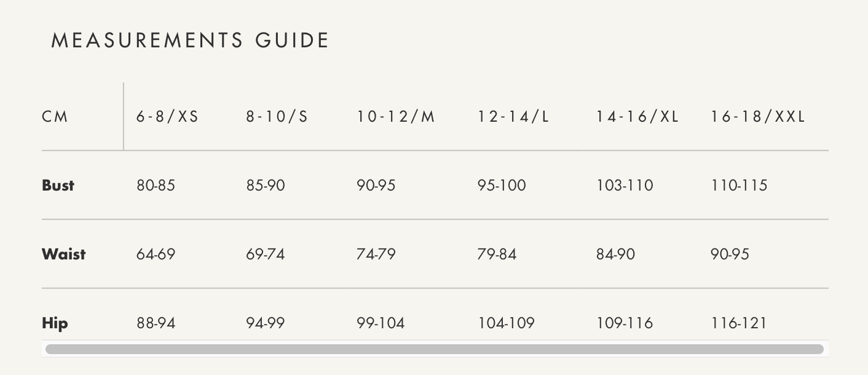Click the 103-110 bust measurement cell
The width and height of the screenshot is (868, 375).
pyautogui.click(x=625, y=186)
